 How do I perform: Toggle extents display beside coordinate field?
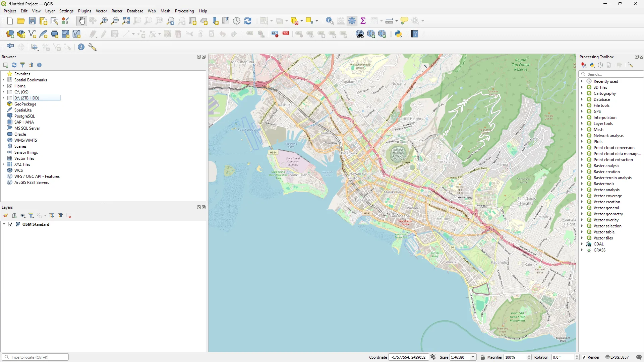click(x=433, y=357)
